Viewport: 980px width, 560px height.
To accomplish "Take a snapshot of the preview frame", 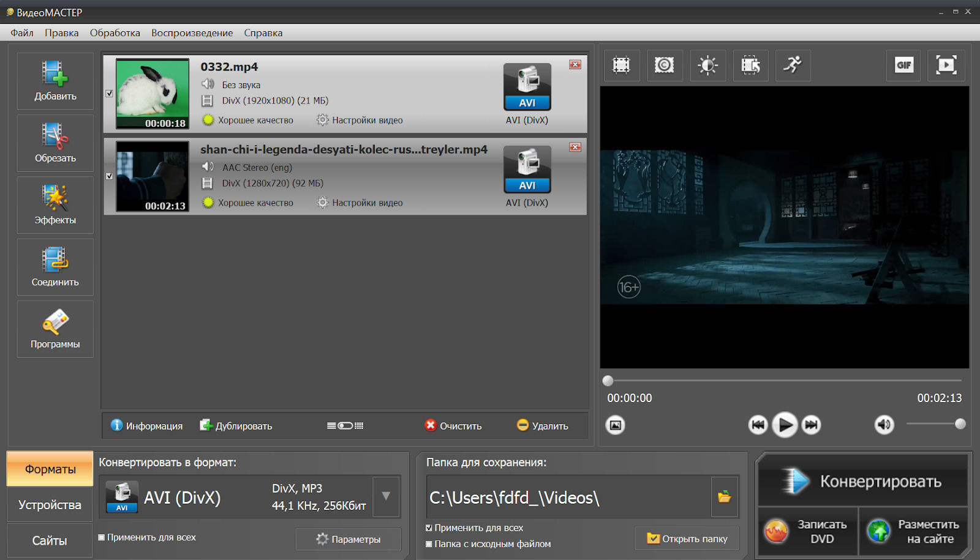I will point(616,425).
